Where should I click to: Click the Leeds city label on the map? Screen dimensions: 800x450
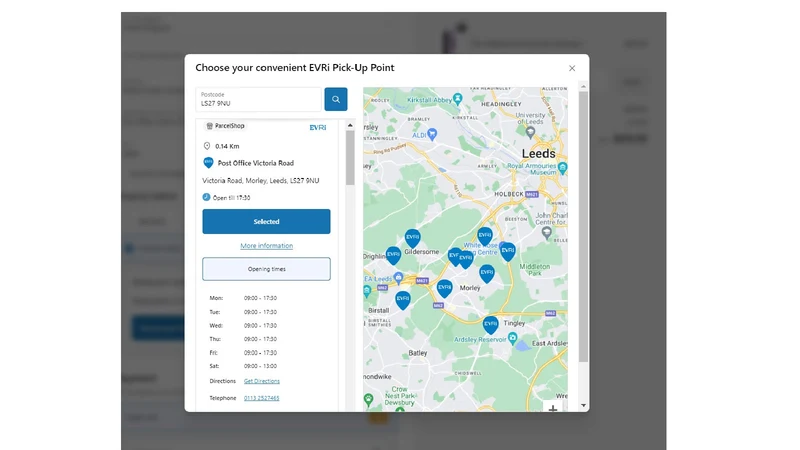click(x=538, y=154)
